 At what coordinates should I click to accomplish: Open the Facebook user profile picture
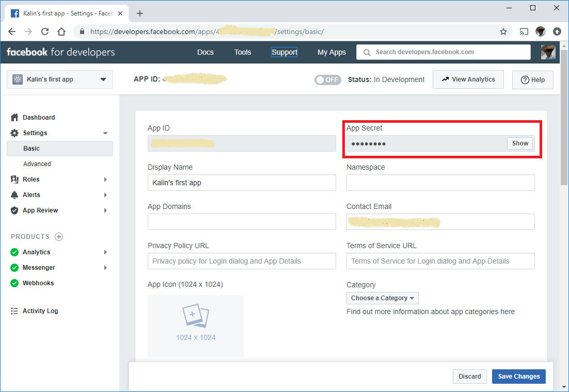coord(548,52)
